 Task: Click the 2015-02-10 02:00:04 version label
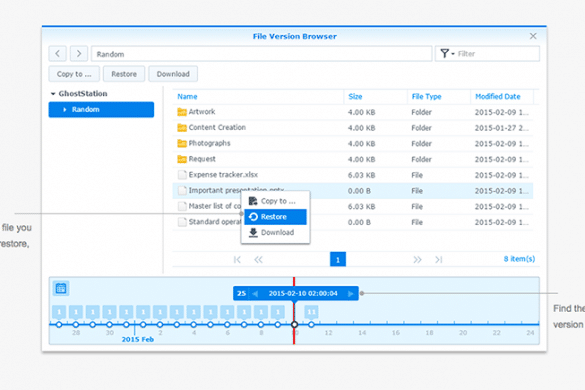tap(303, 293)
